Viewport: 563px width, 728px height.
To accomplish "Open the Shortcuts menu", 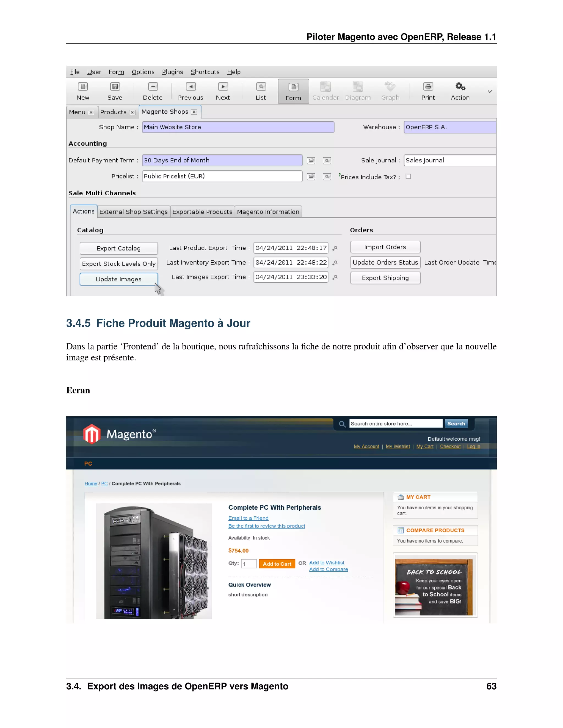I will [205, 72].
